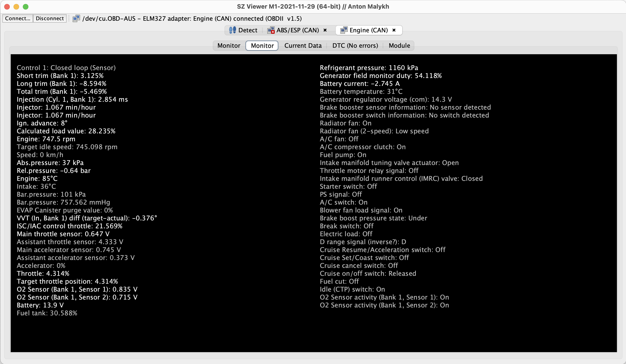
Task: Click 'Battery: 13.9 V' reading
Action: click(40, 305)
